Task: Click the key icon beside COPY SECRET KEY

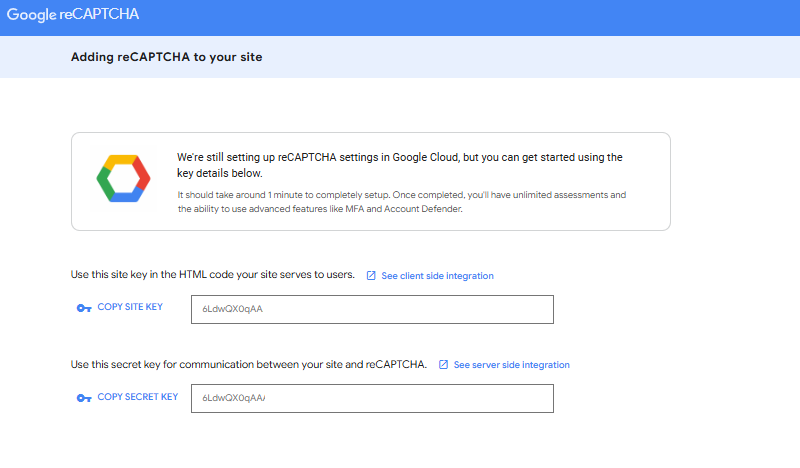Action: pos(84,398)
